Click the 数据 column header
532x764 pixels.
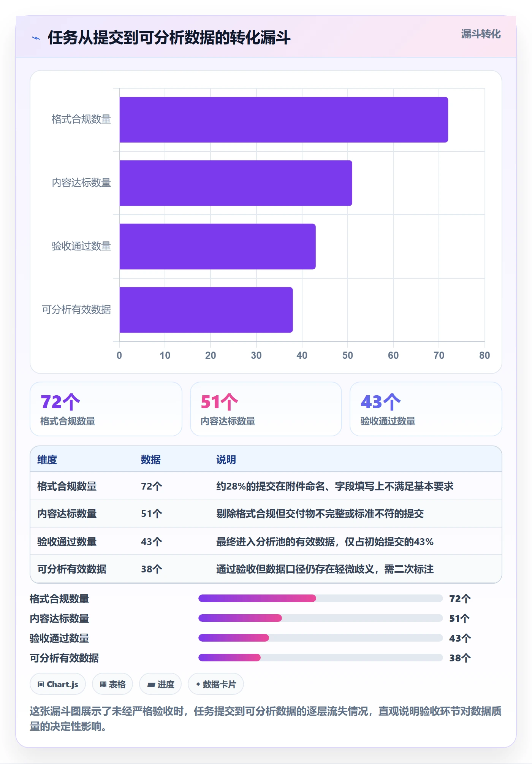[151, 460]
